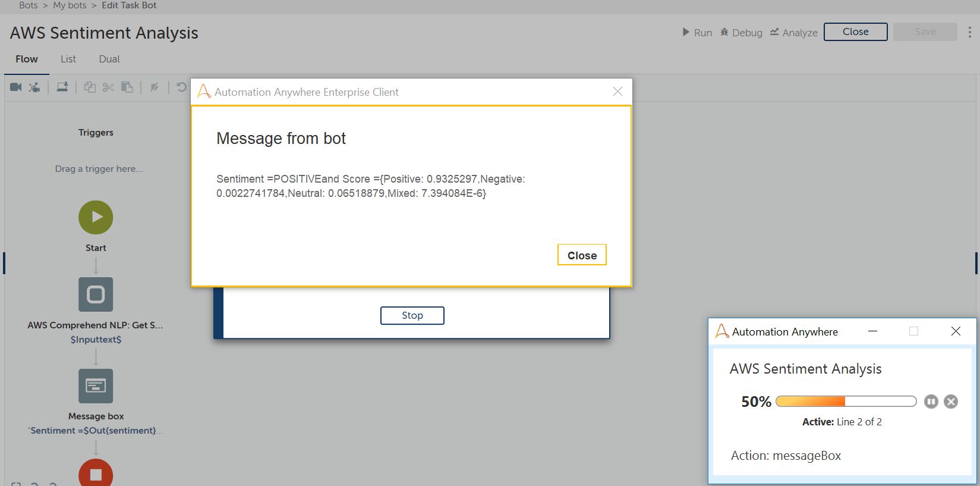Image resolution: width=980 pixels, height=486 pixels.
Task: Open the Bots breadcrumb link
Action: point(28,5)
